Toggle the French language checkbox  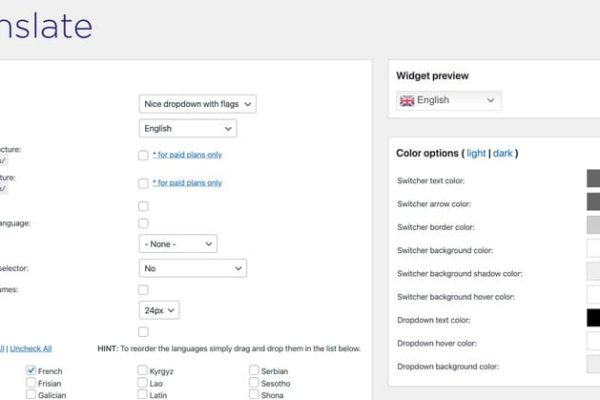tap(32, 370)
